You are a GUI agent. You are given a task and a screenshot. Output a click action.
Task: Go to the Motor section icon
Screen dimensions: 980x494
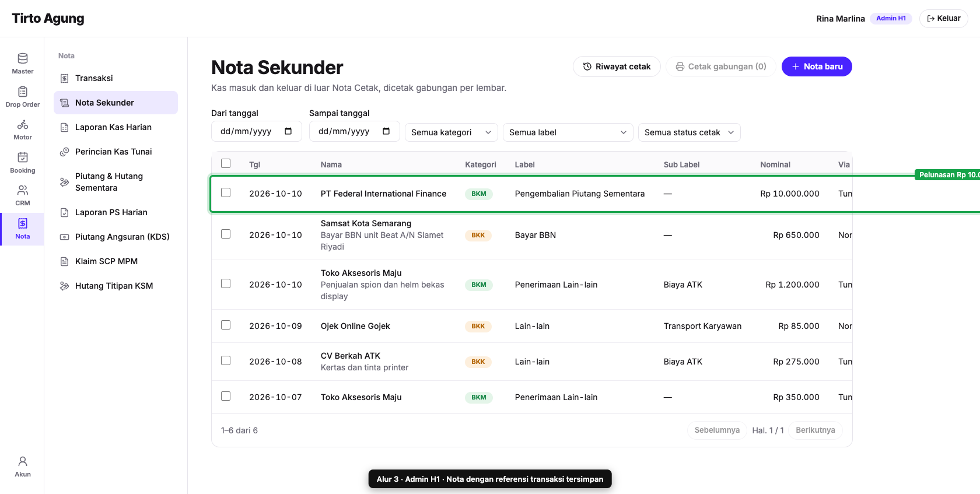coord(23,124)
